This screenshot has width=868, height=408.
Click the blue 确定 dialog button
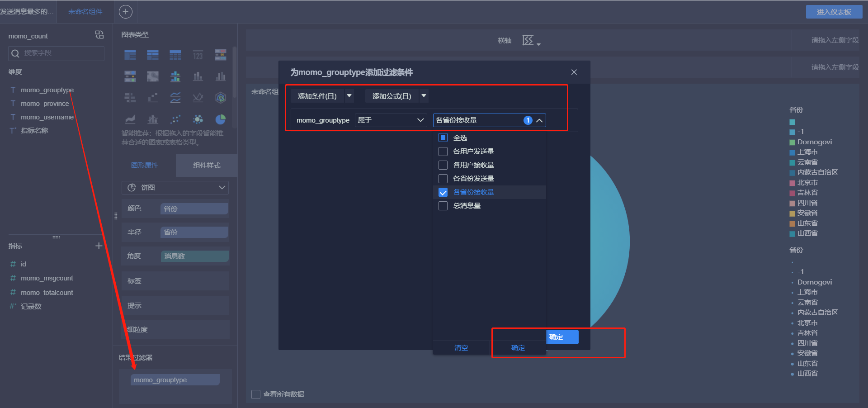(562, 337)
